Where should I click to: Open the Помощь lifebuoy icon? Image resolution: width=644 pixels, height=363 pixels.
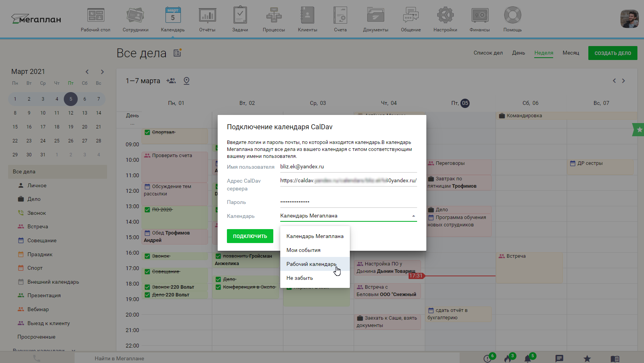coord(513,15)
